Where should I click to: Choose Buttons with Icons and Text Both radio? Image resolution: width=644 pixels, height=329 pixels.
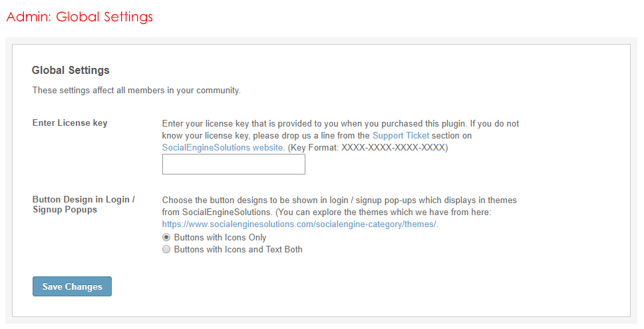(x=166, y=250)
